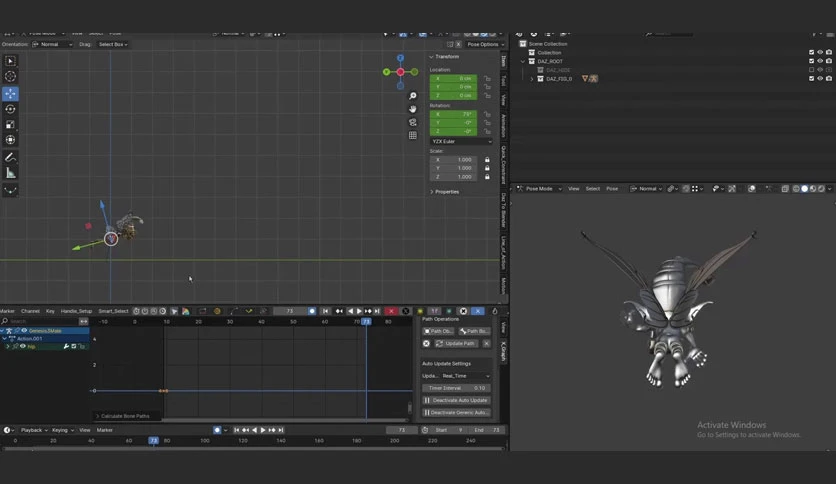The image size is (836, 484).
Task: Click the wrench modifier icon on hip channel
Action: click(x=66, y=346)
